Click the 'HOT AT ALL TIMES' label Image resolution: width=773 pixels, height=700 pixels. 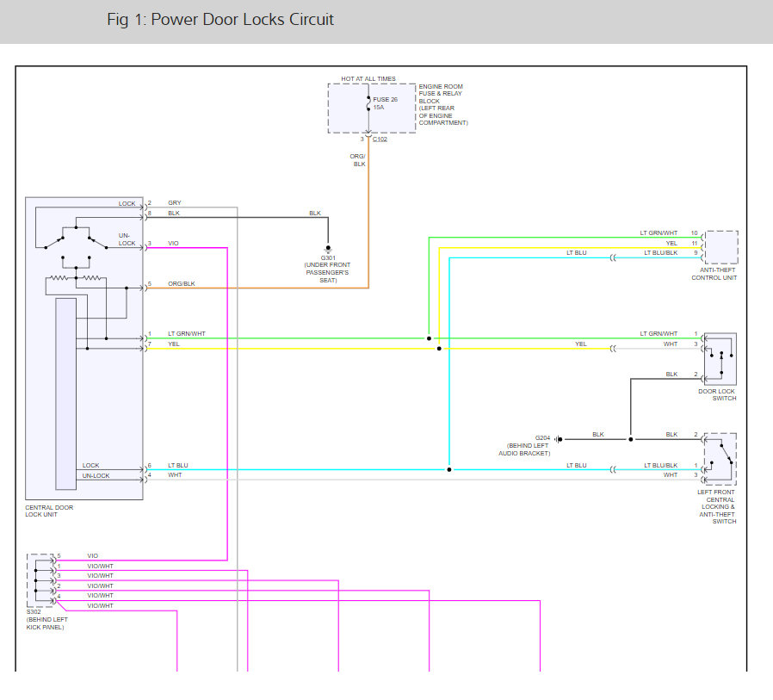pyautogui.click(x=368, y=79)
